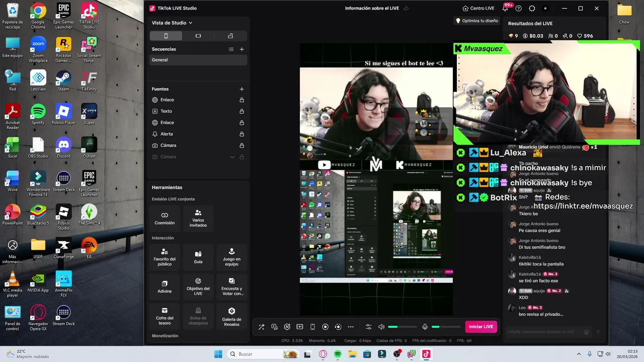Open Discord desktop icon
The height and width of the screenshot is (362, 644).
coord(63,148)
